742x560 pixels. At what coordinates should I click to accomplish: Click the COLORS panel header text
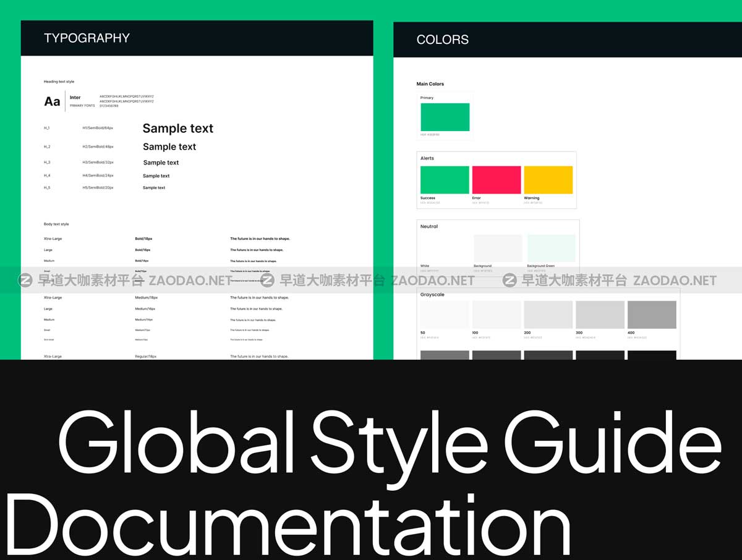(x=442, y=40)
